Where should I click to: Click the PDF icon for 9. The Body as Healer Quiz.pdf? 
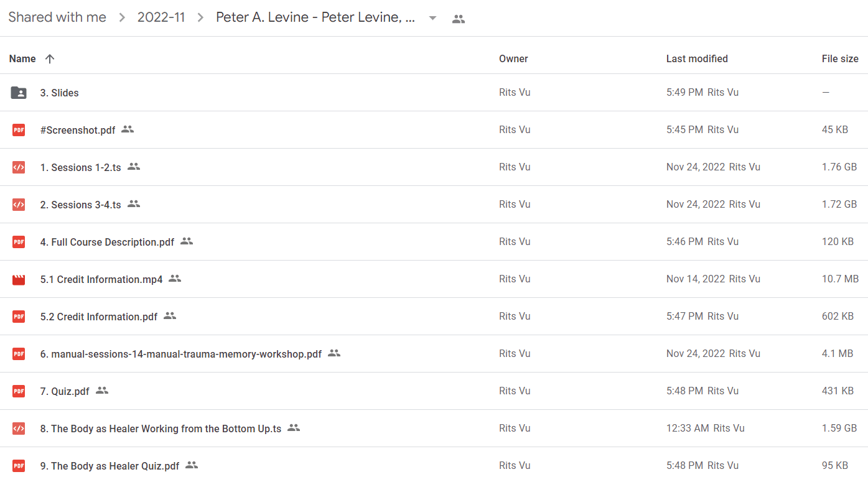coord(19,466)
